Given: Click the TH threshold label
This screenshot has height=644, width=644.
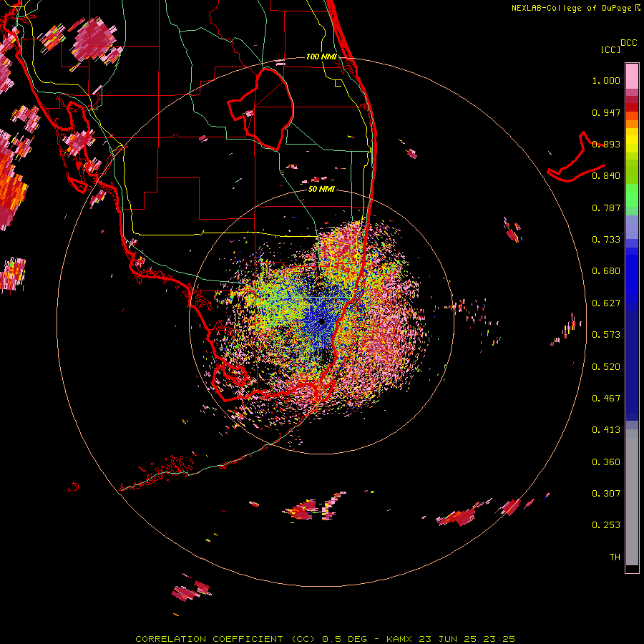Looking at the screenshot, I should pos(615,557).
